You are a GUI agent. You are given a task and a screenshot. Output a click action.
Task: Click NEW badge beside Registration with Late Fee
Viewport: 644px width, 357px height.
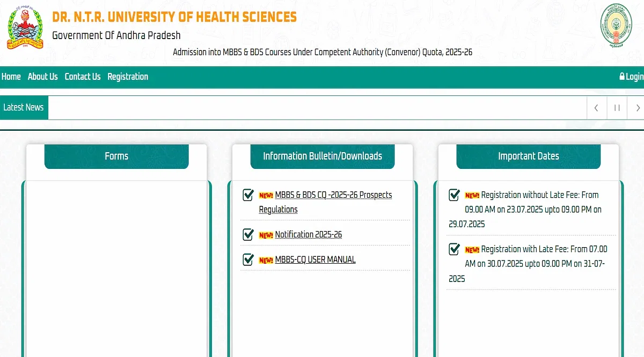(472, 249)
